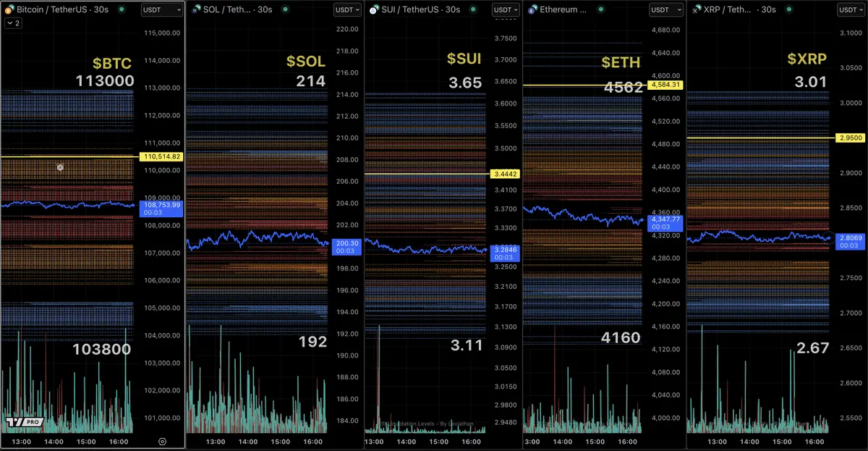
Task: Click the yellow 3.4442 SUI price label
Action: pyautogui.click(x=504, y=174)
